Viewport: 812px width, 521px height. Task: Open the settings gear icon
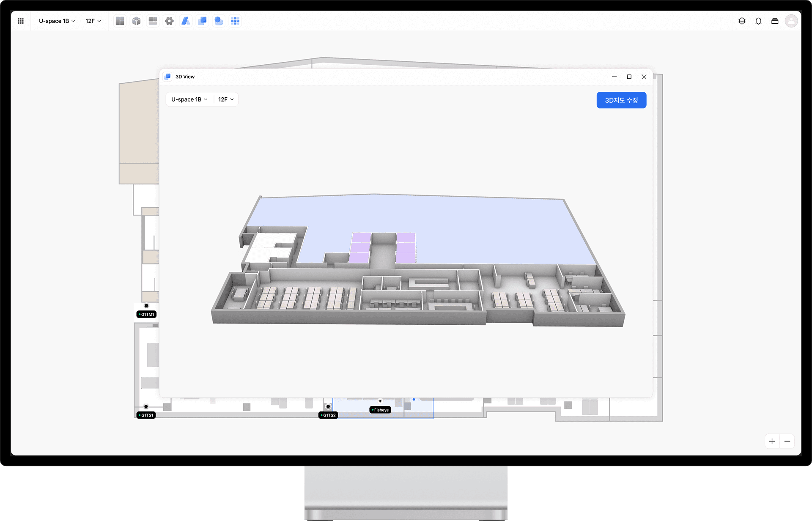pyautogui.click(x=169, y=21)
